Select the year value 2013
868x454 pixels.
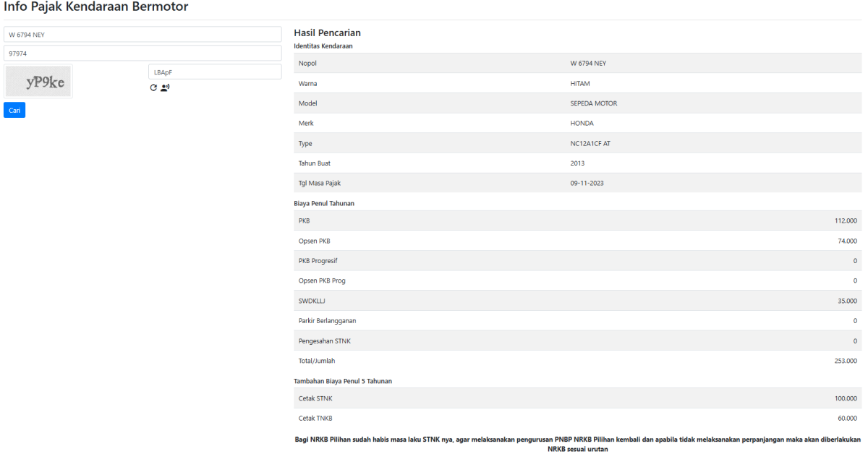click(577, 163)
